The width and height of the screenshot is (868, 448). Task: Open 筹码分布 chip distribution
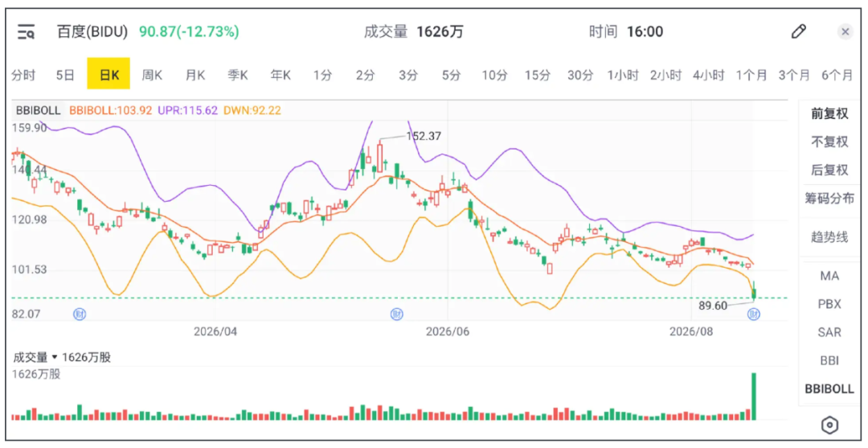point(829,198)
